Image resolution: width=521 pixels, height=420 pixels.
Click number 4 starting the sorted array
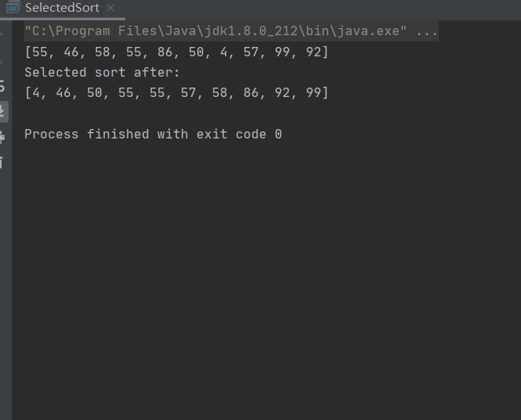tap(36, 93)
